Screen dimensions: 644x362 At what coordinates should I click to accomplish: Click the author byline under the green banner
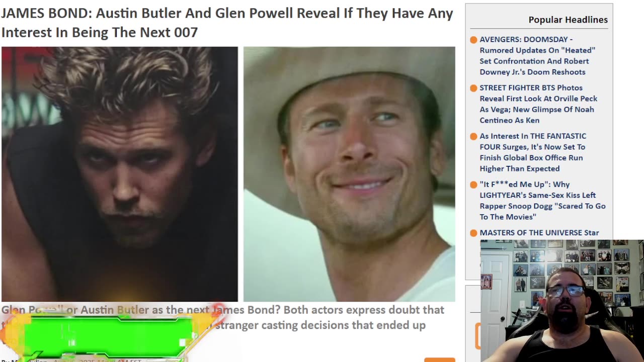point(70,360)
